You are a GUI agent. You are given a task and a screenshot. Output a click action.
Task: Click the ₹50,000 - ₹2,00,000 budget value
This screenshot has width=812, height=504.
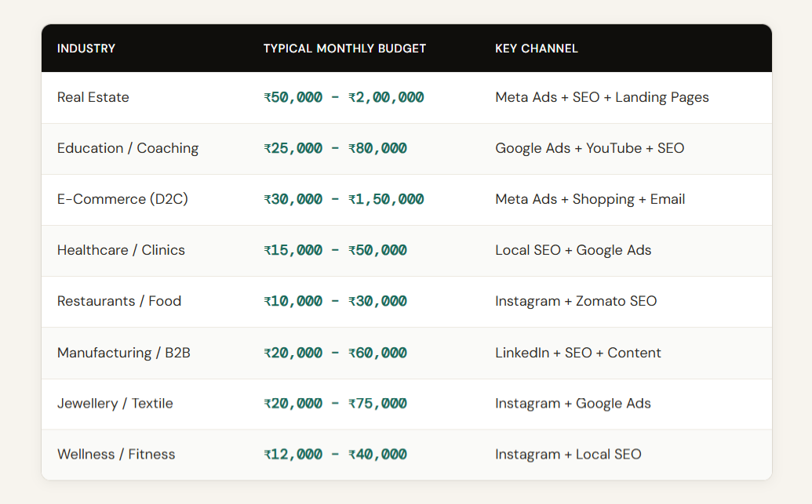pos(344,98)
